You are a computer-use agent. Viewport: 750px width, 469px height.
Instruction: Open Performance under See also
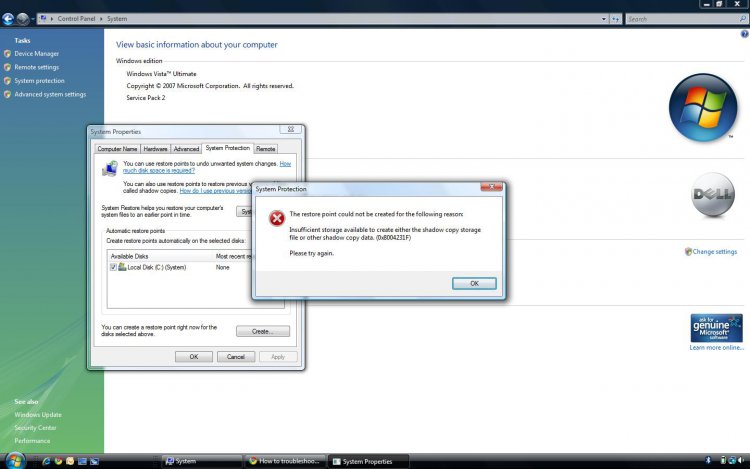point(32,440)
